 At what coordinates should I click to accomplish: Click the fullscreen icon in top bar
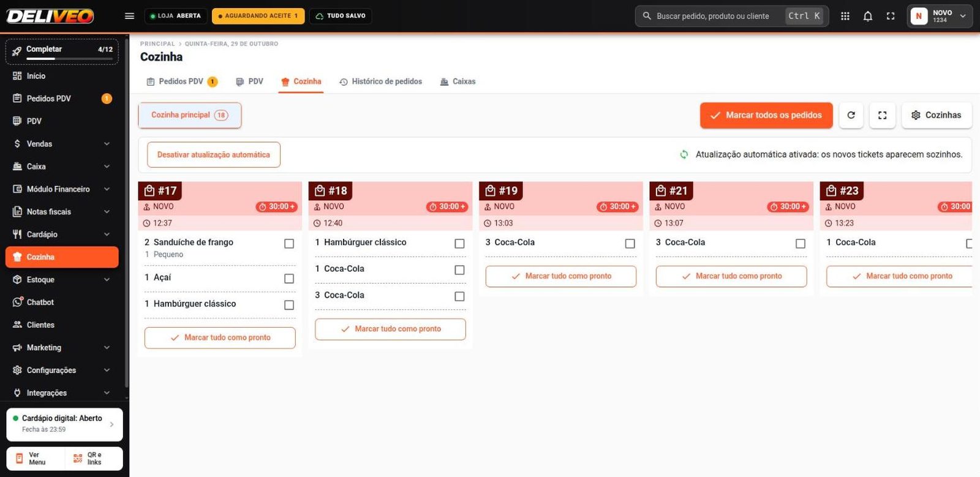[891, 16]
